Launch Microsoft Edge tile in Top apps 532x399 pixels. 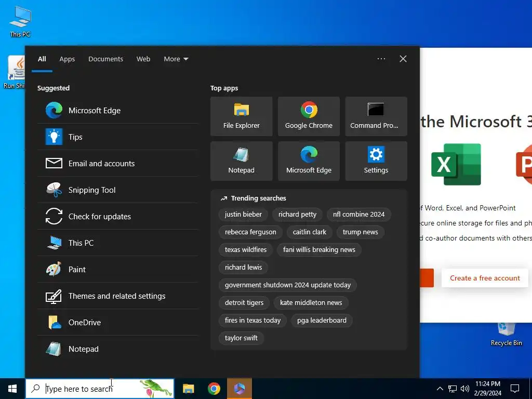[x=309, y=161]
